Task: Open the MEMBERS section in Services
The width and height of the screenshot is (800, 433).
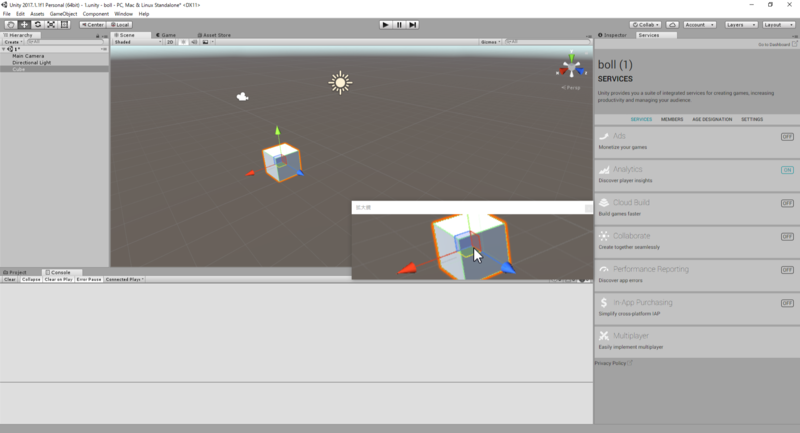Action: 671,119
